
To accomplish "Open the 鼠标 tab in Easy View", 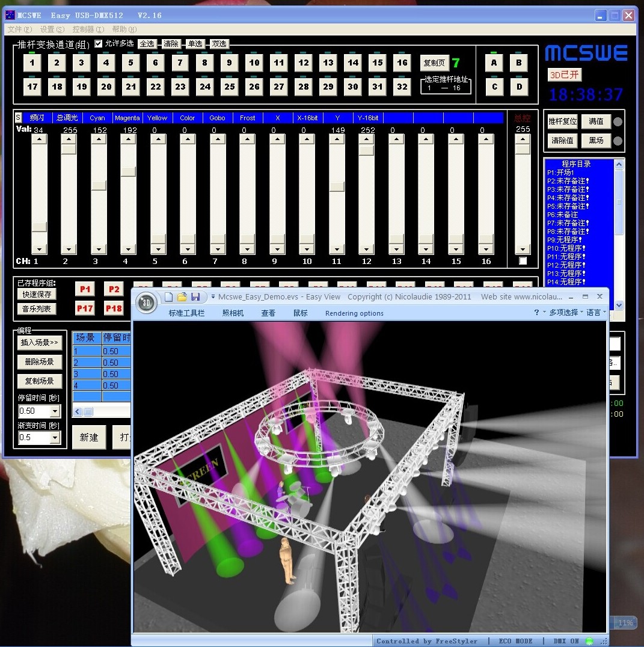I will click(300, 313).
